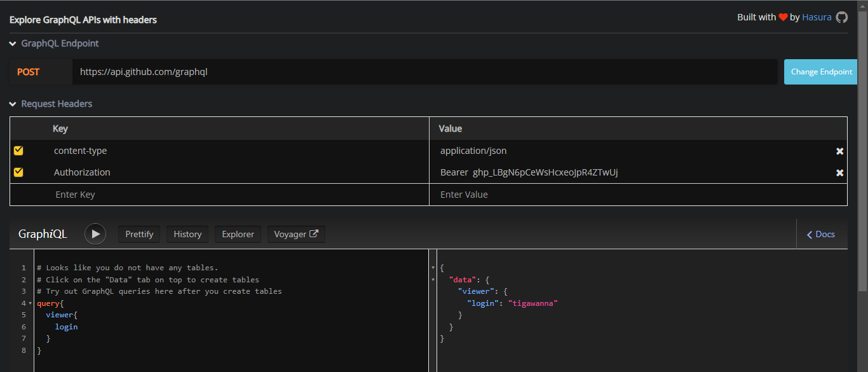This screenshot has width=868, height=372.
Task: Collapse the root JSON response object
Action: pyautogui.click(x=433, y=268)
